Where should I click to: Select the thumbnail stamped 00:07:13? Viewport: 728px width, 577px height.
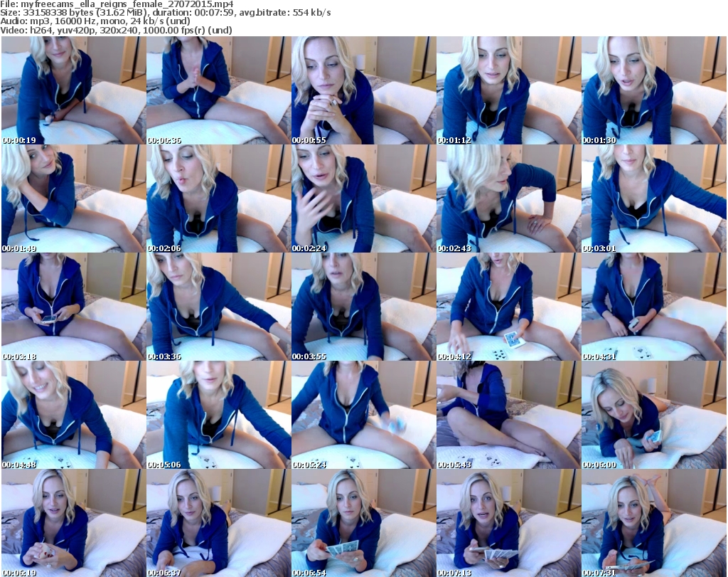click(x=508, y=523)
